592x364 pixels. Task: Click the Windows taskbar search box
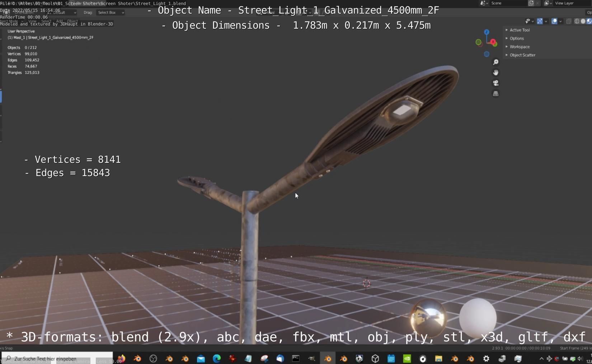click(57, 358)
